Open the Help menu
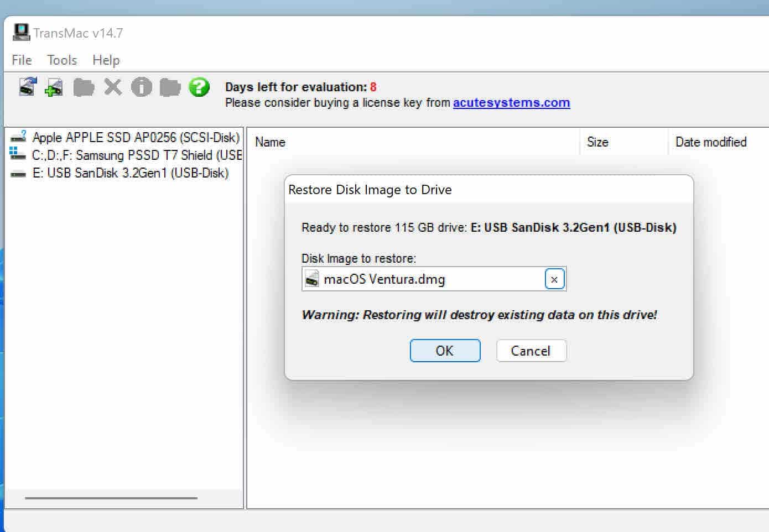Image resolution: width=769 pixels, height=532 pixels. click(106, 60)
